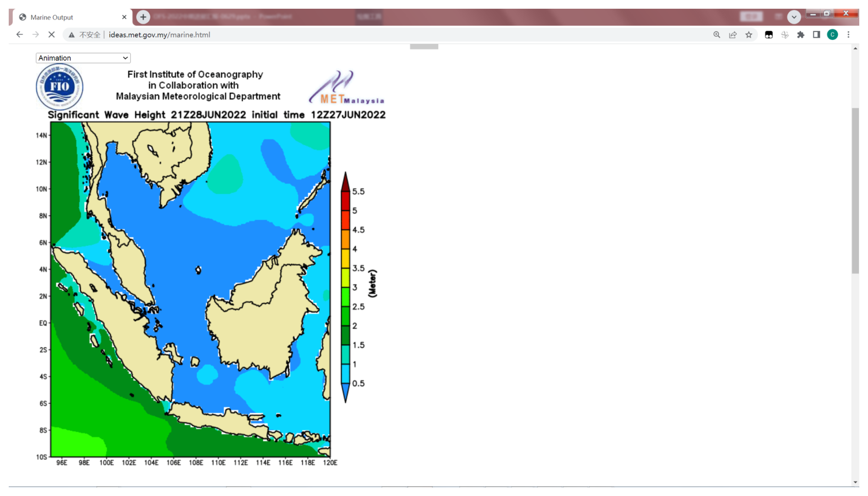Open the Animation dropdown selector

pyautogui.click(x=83, y=58)
